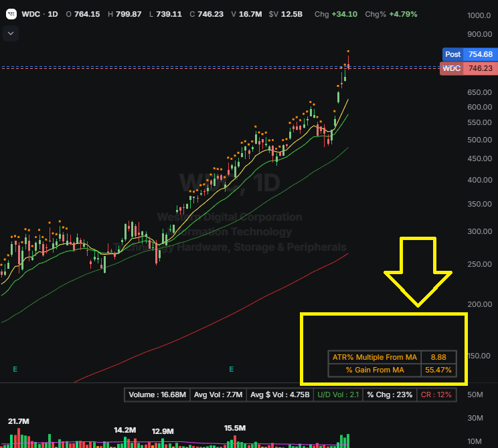Click the C 746.23 close value
The width and height of the screenshot is (498, 448).
pos(206,14)
